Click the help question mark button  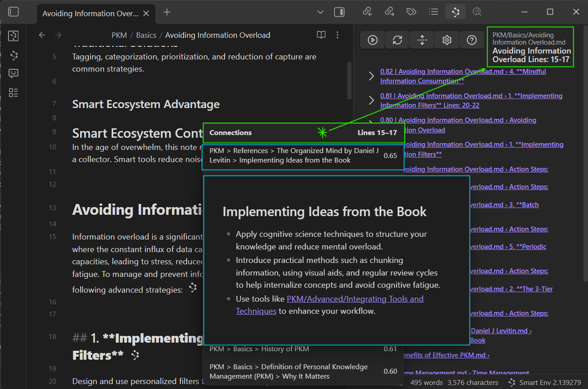[x=471, y=40]
